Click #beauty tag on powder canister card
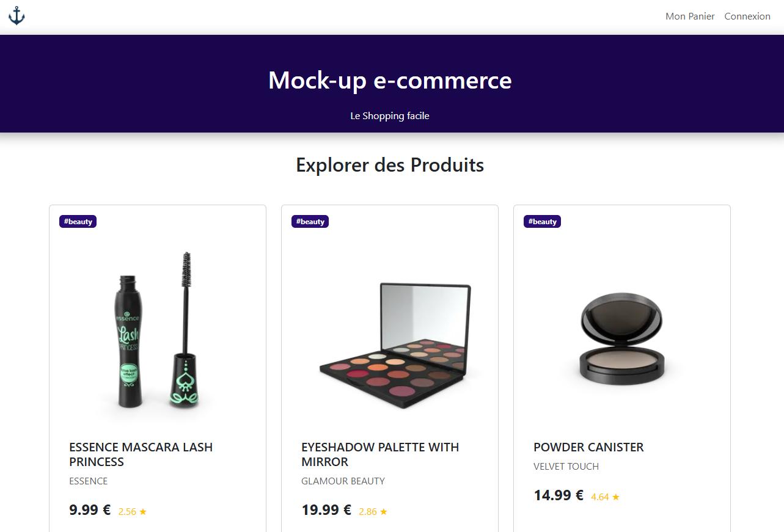This screenshot has width=784, height=532. (543, 222)
